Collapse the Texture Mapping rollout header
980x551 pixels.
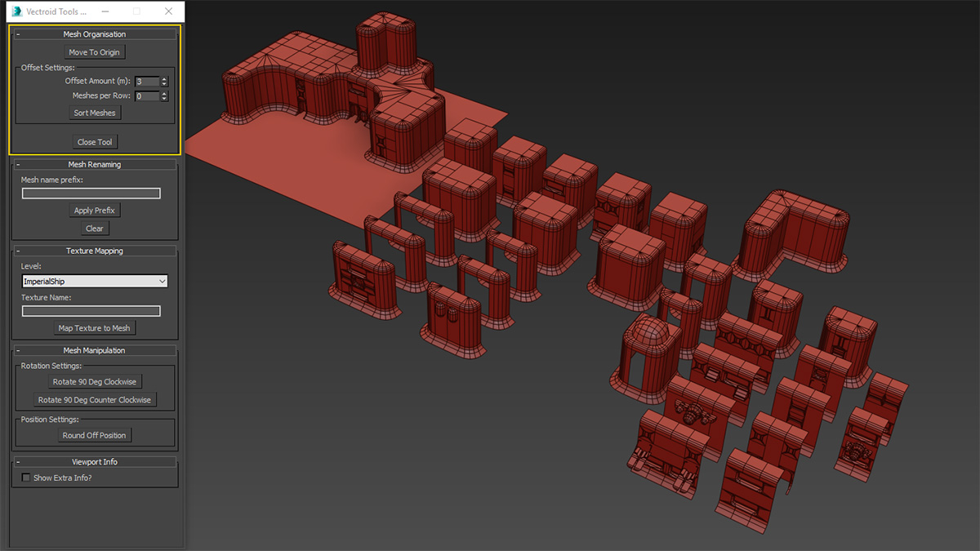coord(95,251)
